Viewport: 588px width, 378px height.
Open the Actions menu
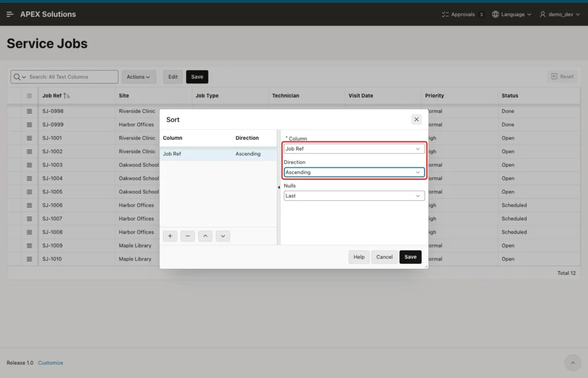(138, 77)
